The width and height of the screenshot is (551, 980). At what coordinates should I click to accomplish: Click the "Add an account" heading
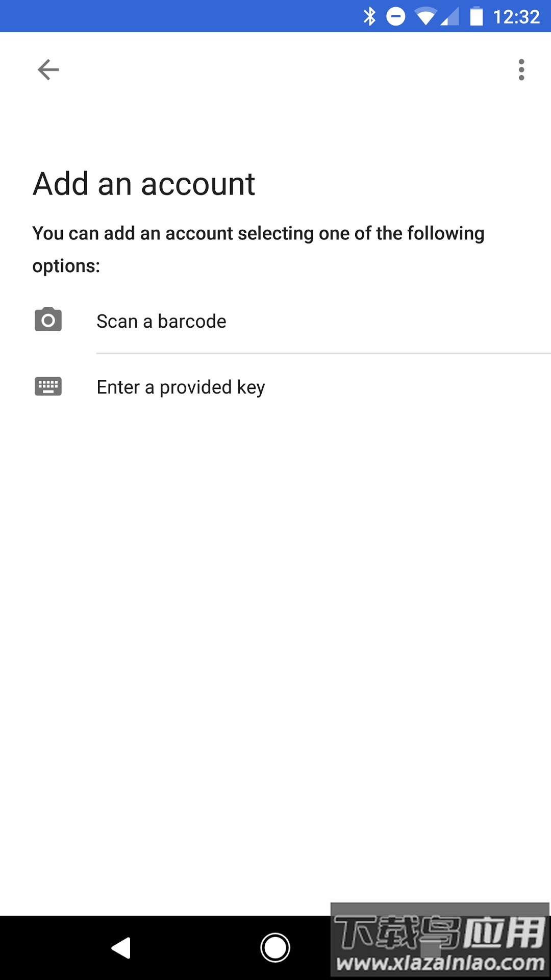pos(144,184)
